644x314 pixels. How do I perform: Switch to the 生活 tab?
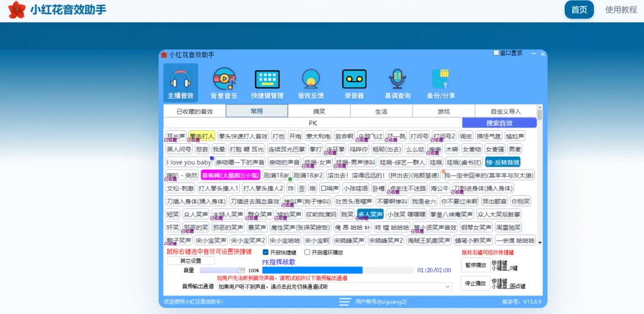pyautogui.click(x=381, y=111)
